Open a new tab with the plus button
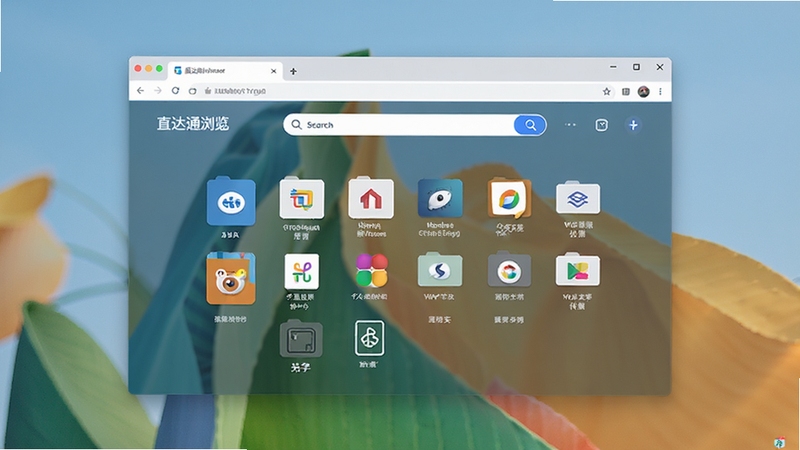The image size is (800, 450). pos(293,71)
